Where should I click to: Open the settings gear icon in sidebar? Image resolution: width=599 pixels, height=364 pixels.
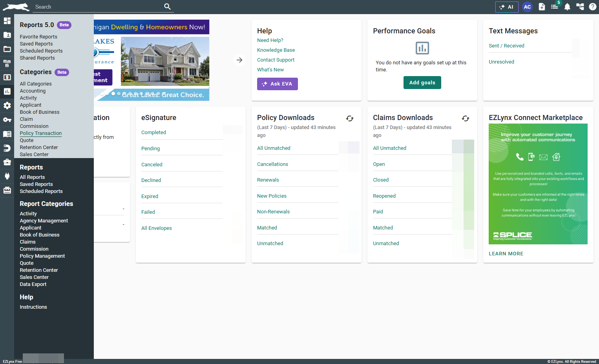coord(7,106)
